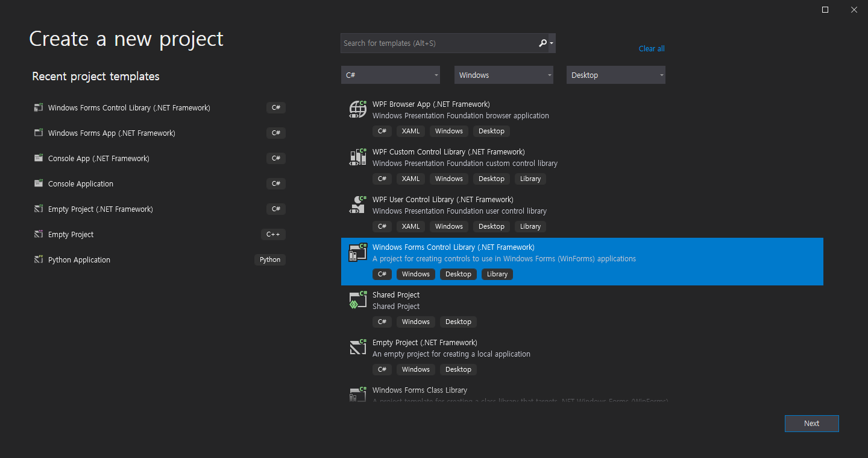The width and height of the screenshot is (868, 458).
Task: Click the Empty Project (.NET Framework) template icon in list
Action: pyautogui.click(x=358, y=348)
